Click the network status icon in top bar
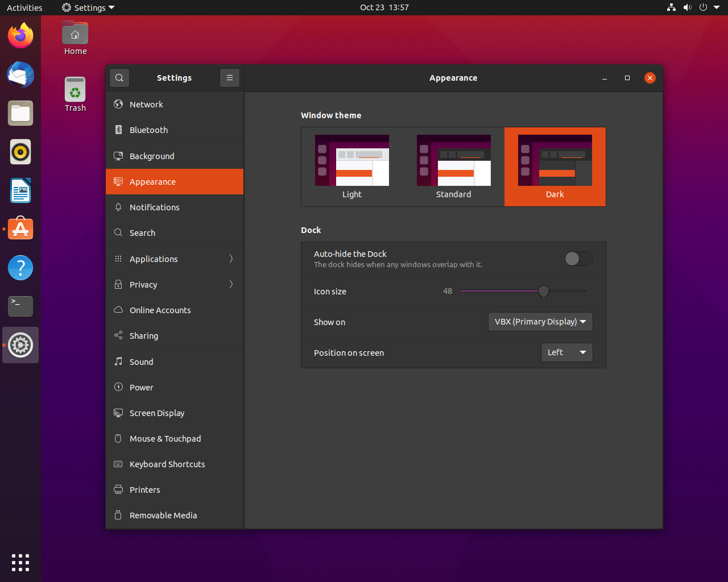 [x=671, y=7]
